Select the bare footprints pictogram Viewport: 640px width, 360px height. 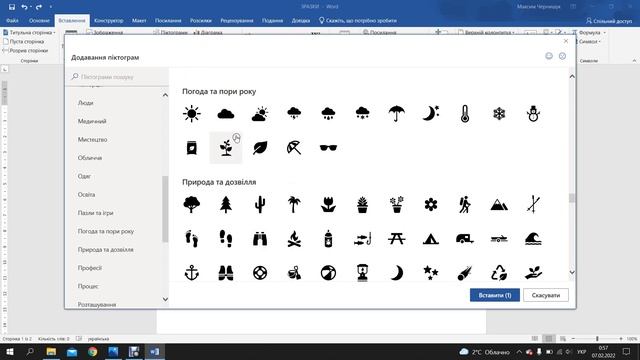click(191, 239)
